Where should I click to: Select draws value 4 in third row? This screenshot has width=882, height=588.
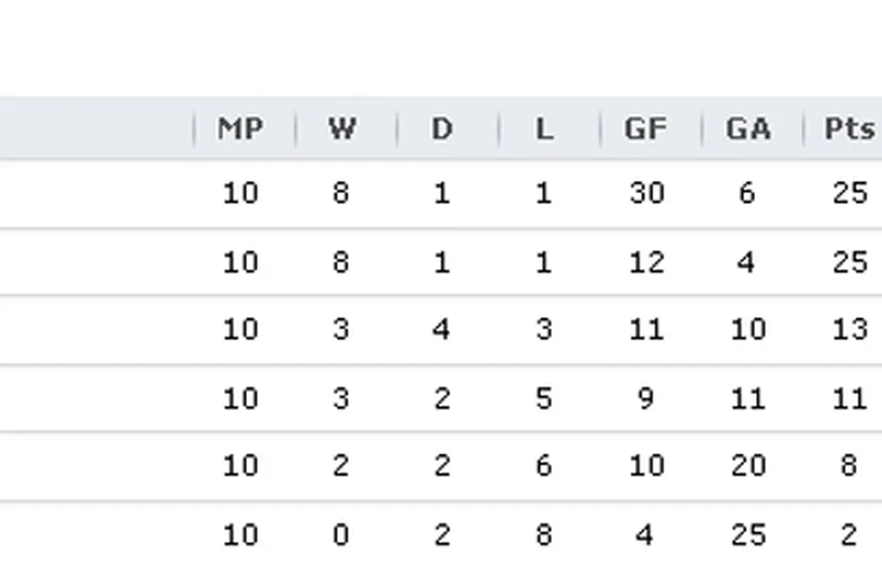[442, 328]
